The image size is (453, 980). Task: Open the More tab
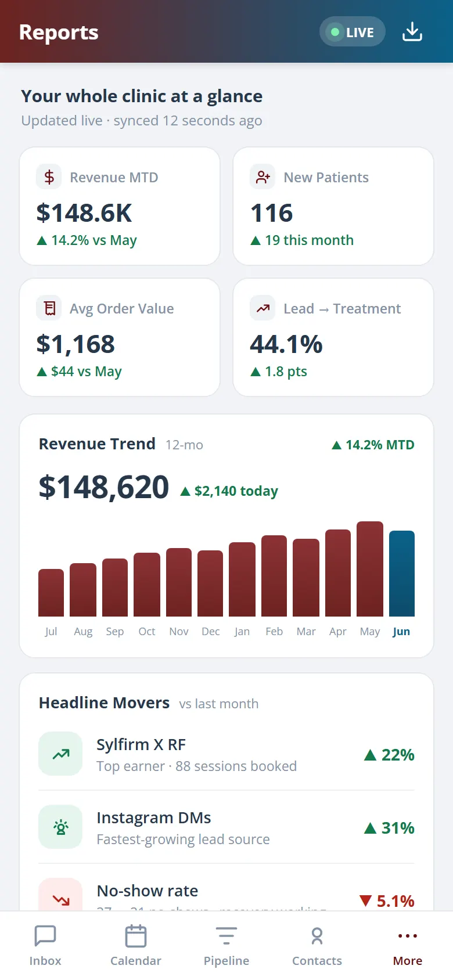click(x=408, y=946)
